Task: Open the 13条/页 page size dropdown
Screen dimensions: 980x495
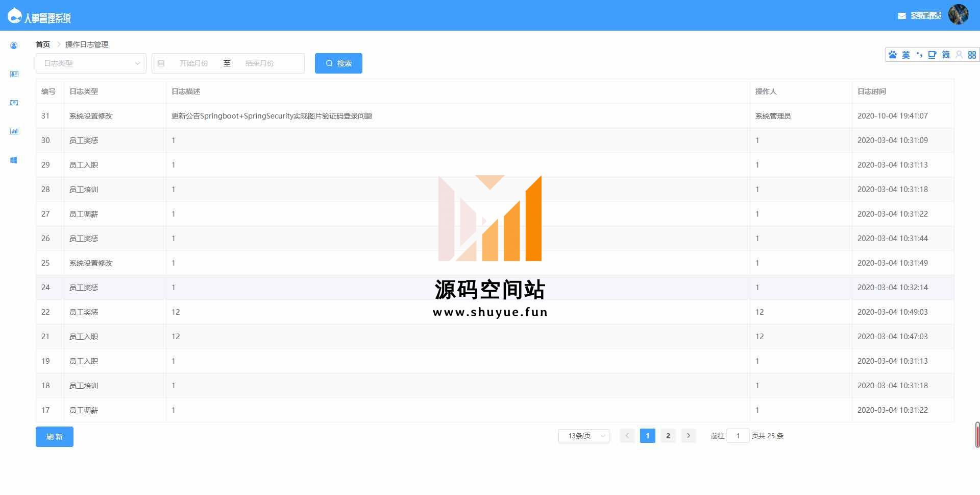Action: pyautogui.click(x=584, y=436)
